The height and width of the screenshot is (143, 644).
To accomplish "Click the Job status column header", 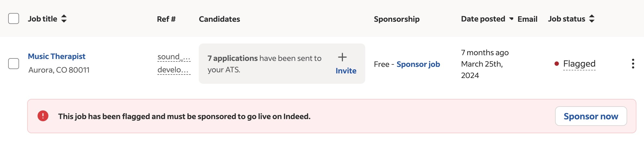I will [566, 19].
